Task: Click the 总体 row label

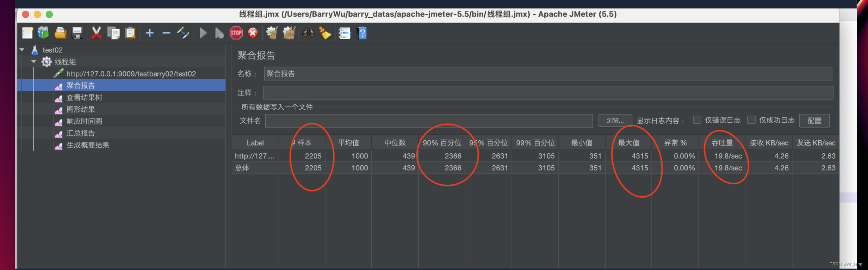Action: (x=242, y=168)
